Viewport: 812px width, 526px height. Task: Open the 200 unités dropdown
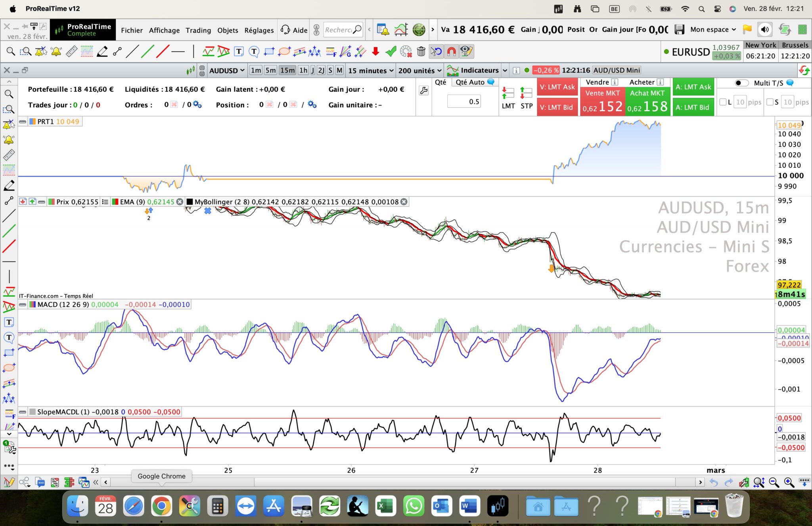tap(419, 71)
